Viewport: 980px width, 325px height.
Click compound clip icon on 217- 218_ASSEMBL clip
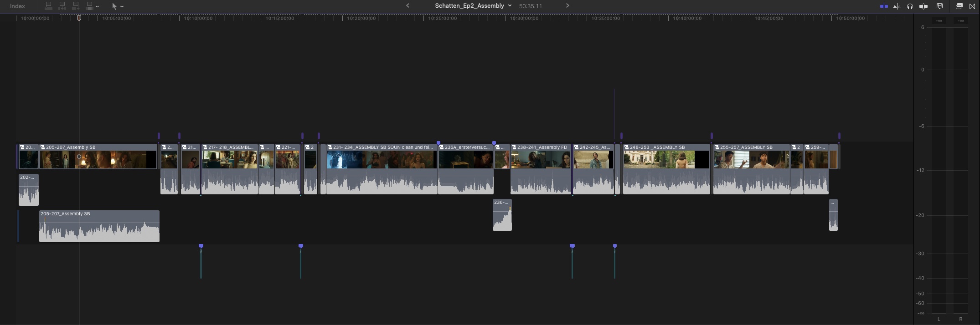click(205, 147)
